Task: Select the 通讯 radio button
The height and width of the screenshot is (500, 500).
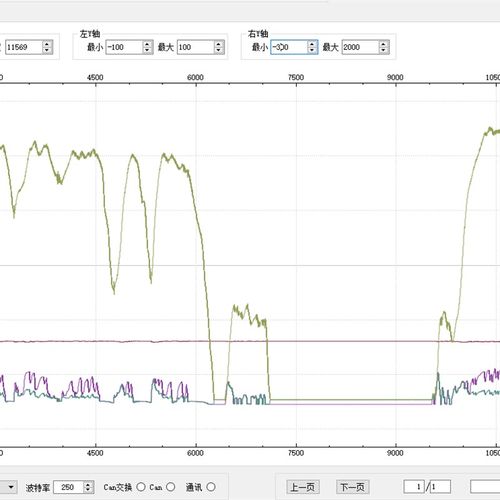Action: pyautogui.click(x=211, y=487)
